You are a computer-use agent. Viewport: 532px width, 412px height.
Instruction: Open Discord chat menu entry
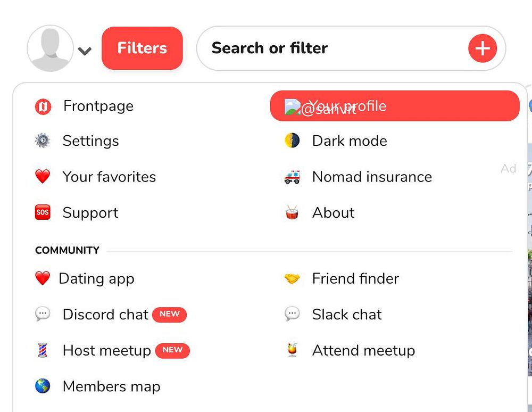click(x=105, y=315)
